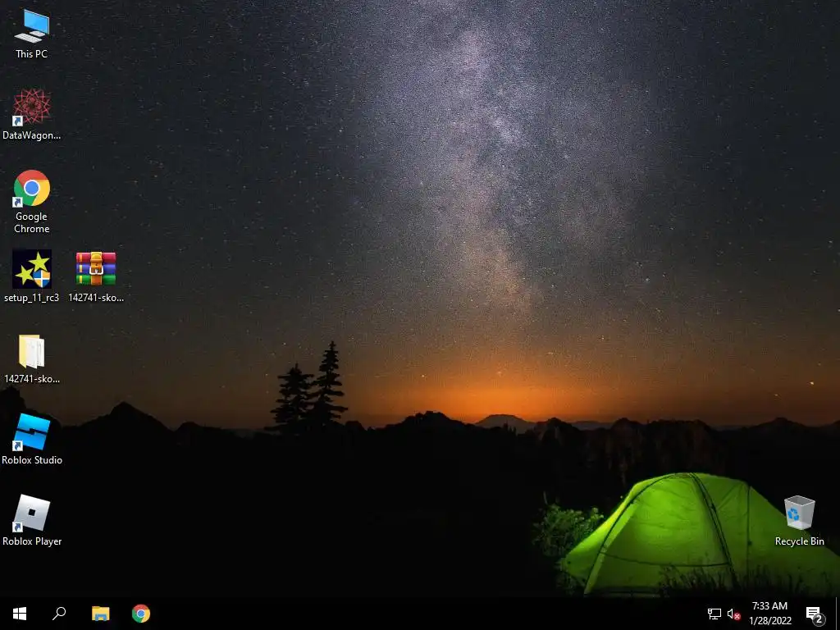This screenshot has width=840, height=630.
Task: Open File Explorer from the taskbar
Action: (x=100, y=614)
